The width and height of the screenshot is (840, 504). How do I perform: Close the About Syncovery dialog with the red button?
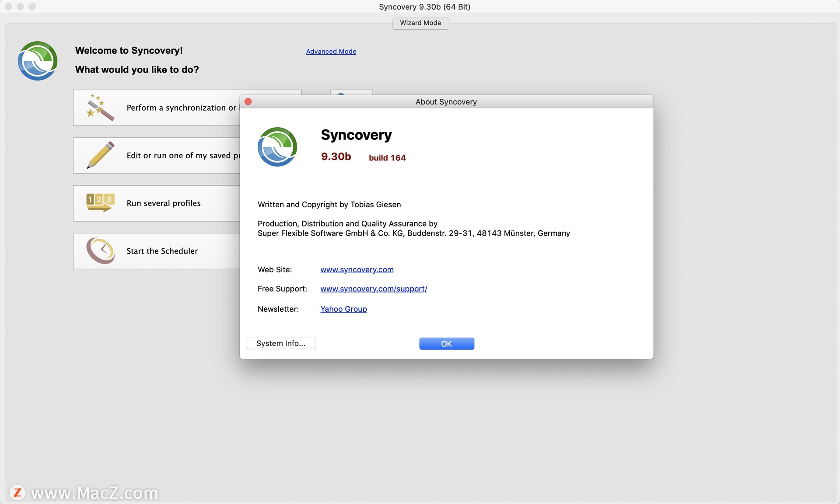coord(248,101)
